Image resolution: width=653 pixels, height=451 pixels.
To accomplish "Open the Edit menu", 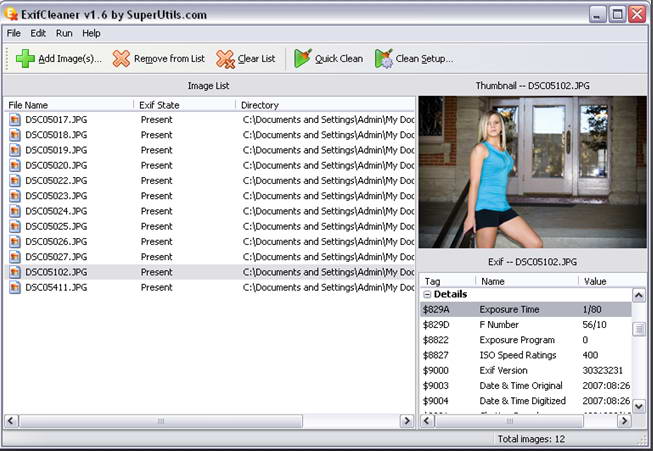I will (x=38, y=33).
